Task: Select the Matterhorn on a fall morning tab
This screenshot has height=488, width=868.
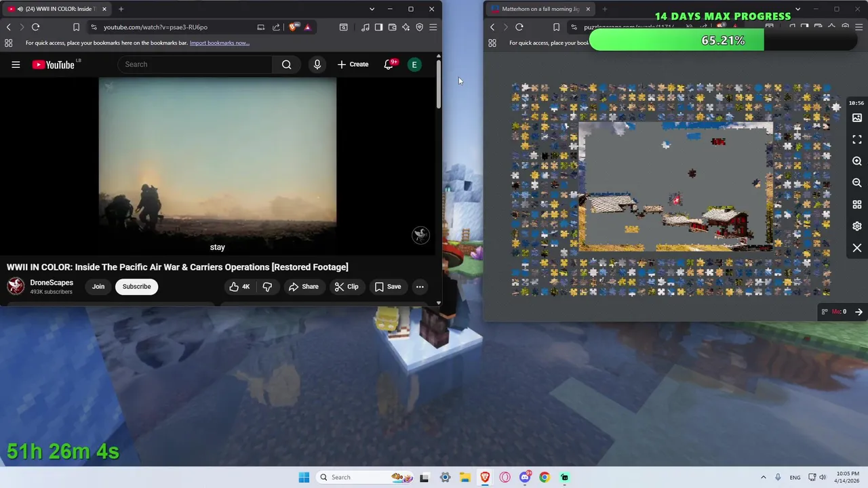Action: click(x=539, y=9)
